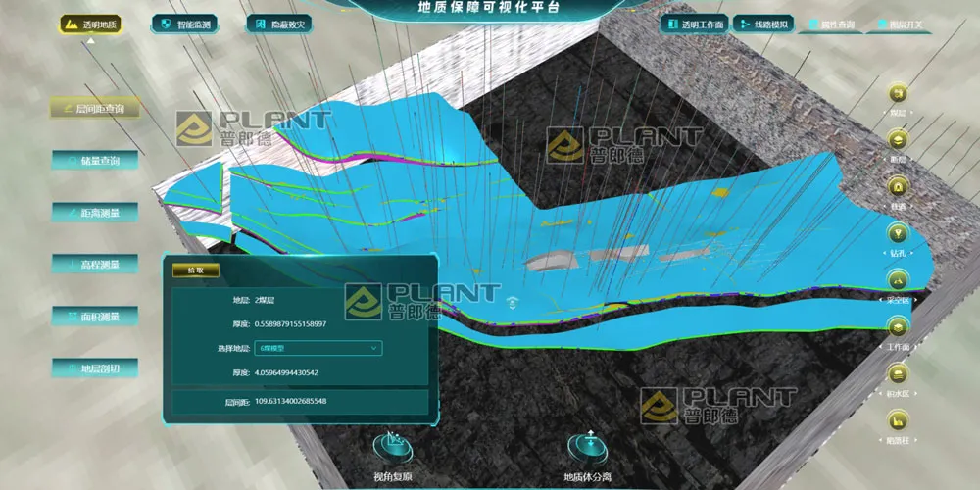
Task: Open the 透明工作面 transparent working face tab
Action: [693, 24]
